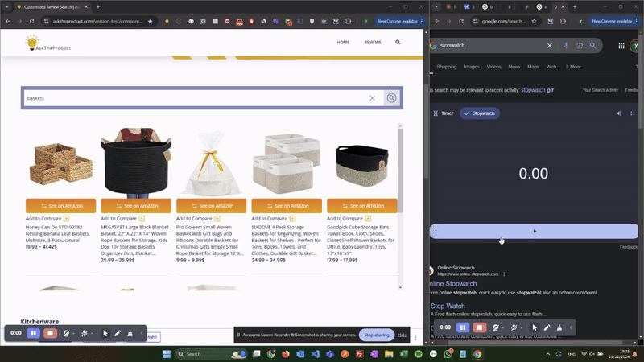This screenshot has height=362, width=644.
Task: Submit the baskets search with magnifier button
Action: coord(391,98)
